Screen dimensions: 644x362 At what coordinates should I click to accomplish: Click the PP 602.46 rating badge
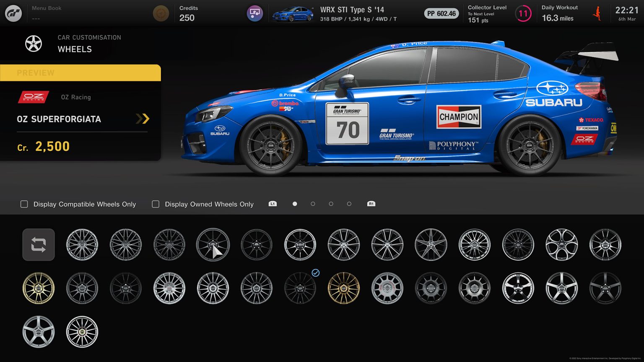tap(441, 13)
